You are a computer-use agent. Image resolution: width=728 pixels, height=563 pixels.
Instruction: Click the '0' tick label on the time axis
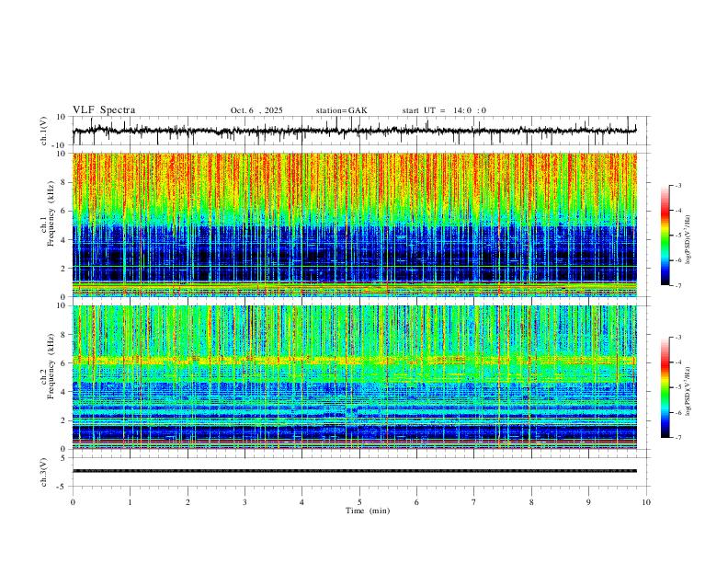(73, 502)
